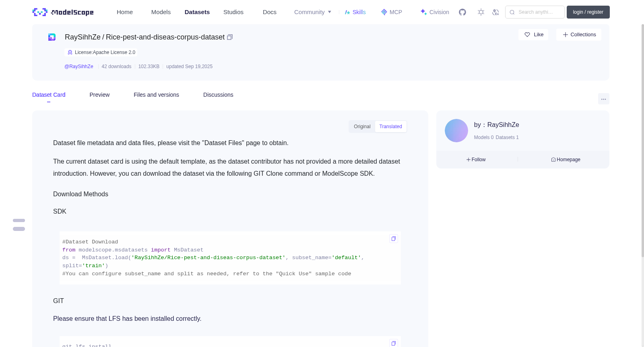The width and height of the screenshot is (644, 347).
Task: Switch to the Preview tab
Action: [x=99, y=95]
